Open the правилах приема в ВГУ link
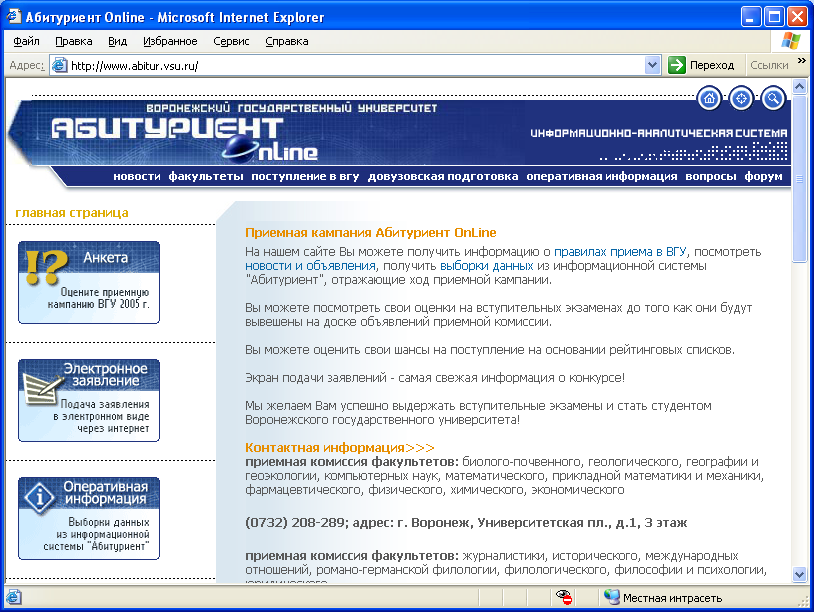814x612 pixels. [x=620, y=252]
